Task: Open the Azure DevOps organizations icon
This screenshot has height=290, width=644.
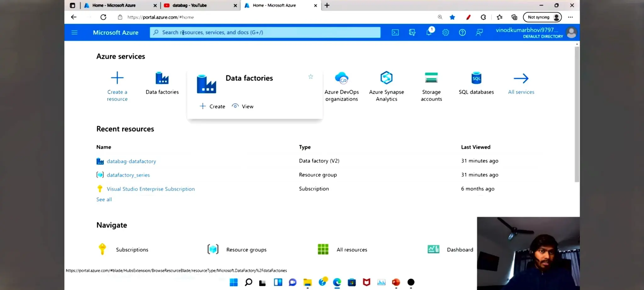Action: 341,78
